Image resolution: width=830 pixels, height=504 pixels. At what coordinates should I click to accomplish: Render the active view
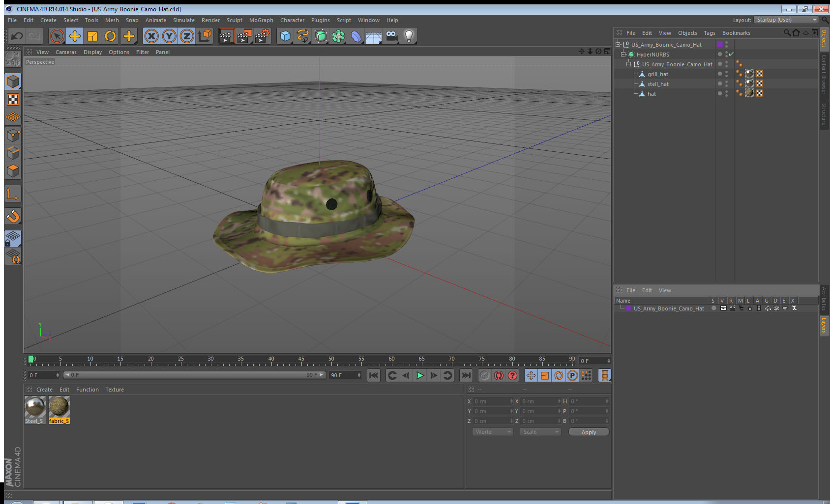tap(226, 36)
